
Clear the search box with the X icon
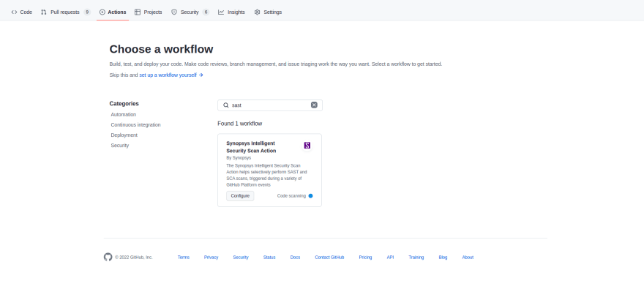pos(314,105)
